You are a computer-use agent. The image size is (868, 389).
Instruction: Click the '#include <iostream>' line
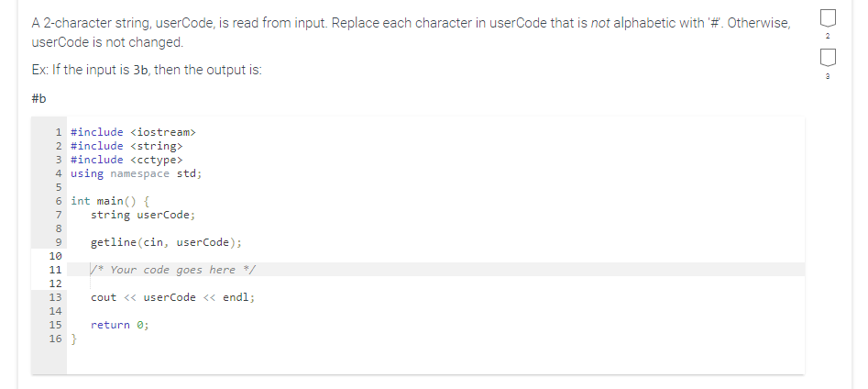tap(134, 132)
